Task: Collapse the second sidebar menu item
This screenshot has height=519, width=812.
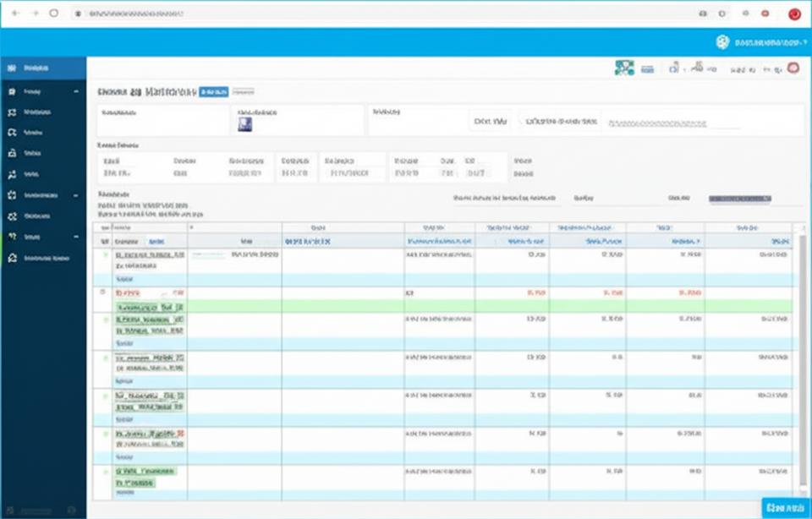Action: coord(76,91)
